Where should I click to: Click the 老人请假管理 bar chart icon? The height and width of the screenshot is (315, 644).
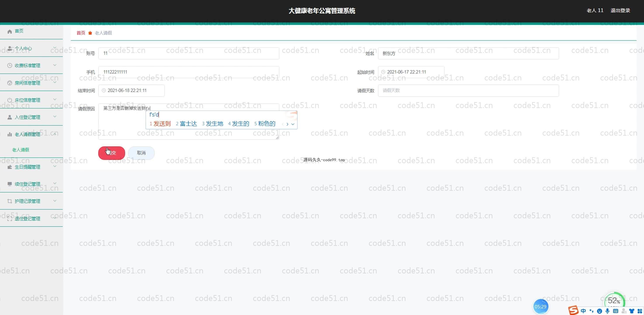pyautogui.click(x=9, y=135)
